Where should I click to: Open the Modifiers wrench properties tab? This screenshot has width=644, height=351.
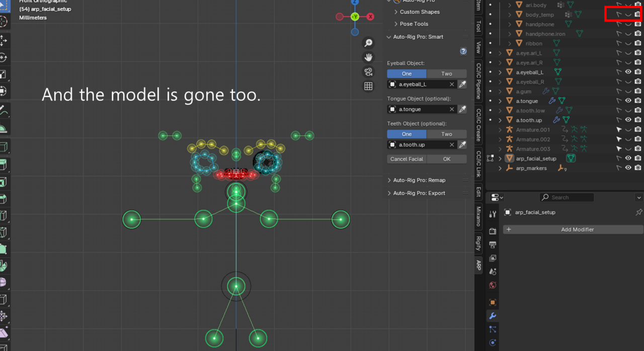[x=493, y=316]
